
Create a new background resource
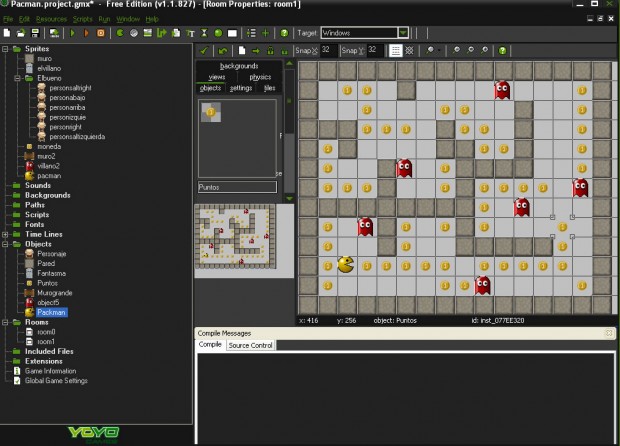147,33
